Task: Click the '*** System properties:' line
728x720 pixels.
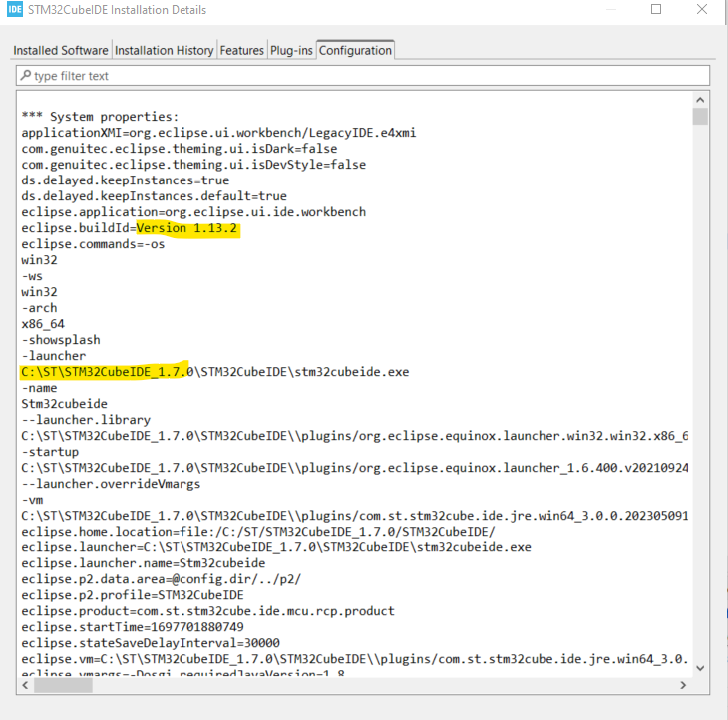Action: pos(100,117)
